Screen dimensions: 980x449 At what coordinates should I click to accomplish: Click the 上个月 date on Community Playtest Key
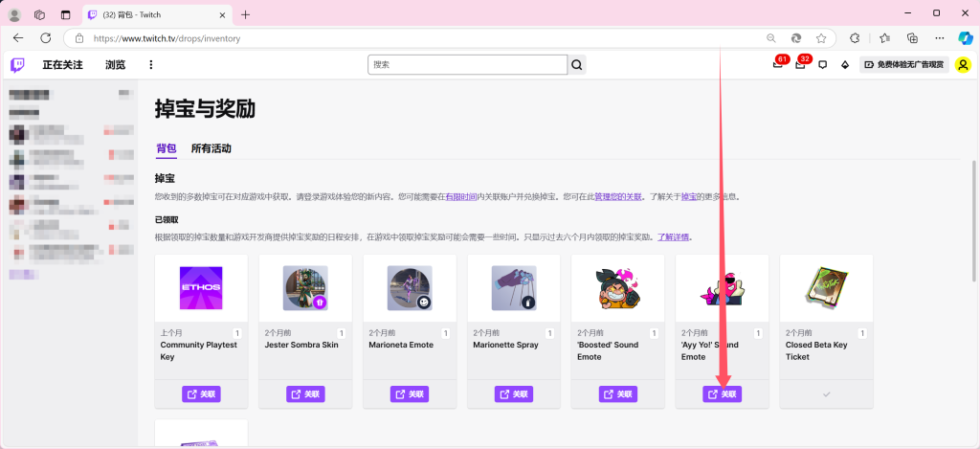(x=171, y=333)
